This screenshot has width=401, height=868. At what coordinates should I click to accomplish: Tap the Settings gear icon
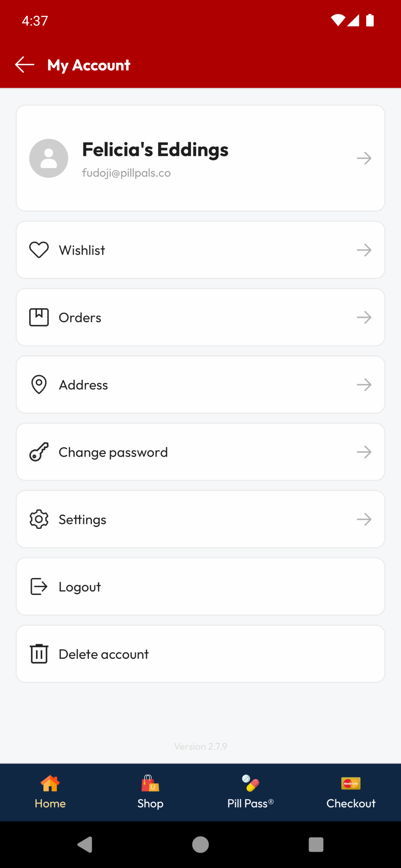(39, 519)
